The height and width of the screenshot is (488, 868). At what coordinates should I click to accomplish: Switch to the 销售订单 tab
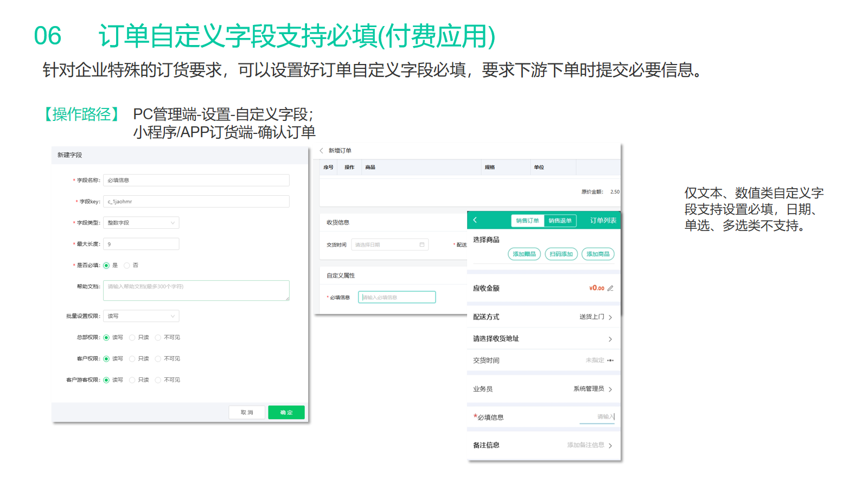point(527,221)
